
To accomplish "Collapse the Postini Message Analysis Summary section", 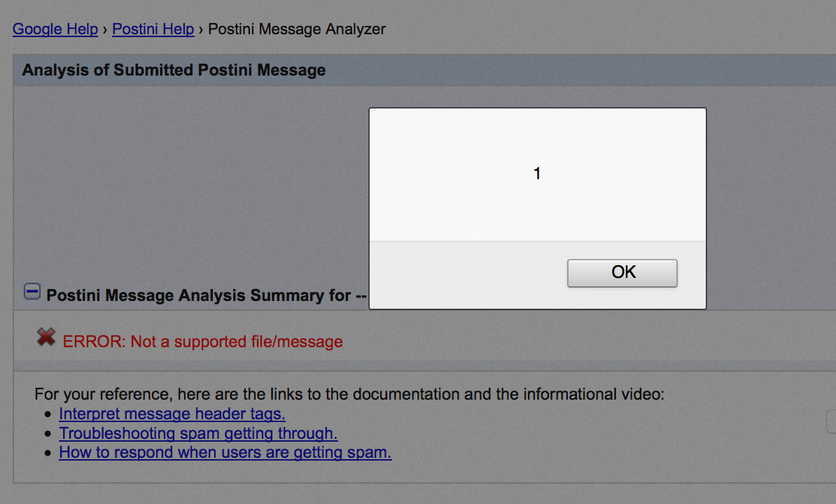I will click(32, 291).
